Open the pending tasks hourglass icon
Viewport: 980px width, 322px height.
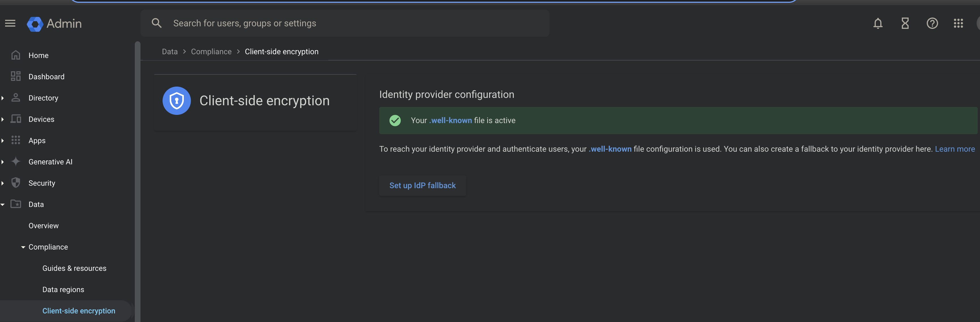click(x=905, y=23)
